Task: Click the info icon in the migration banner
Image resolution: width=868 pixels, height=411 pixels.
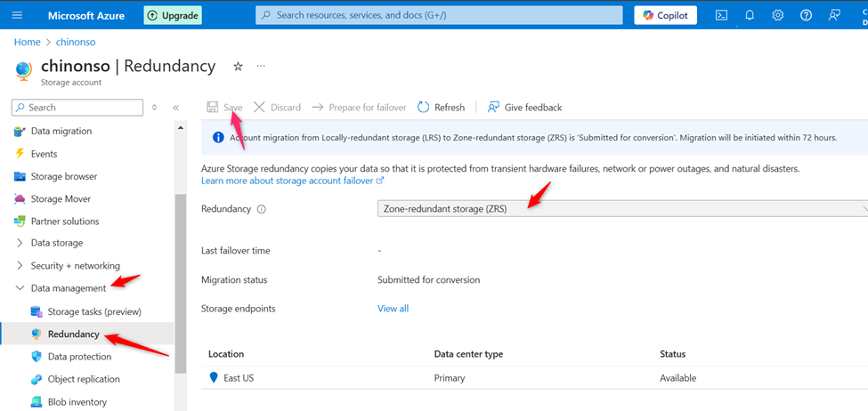Action: pos(218,137)
